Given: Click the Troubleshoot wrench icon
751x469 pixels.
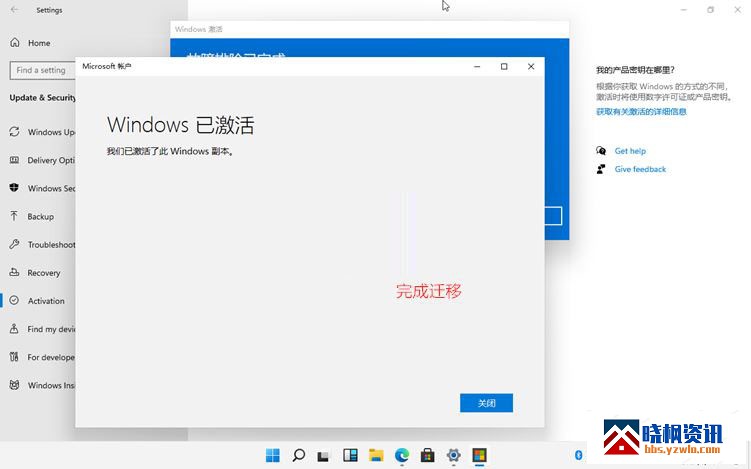Looking at the screenshot, I should pos(14,244).
